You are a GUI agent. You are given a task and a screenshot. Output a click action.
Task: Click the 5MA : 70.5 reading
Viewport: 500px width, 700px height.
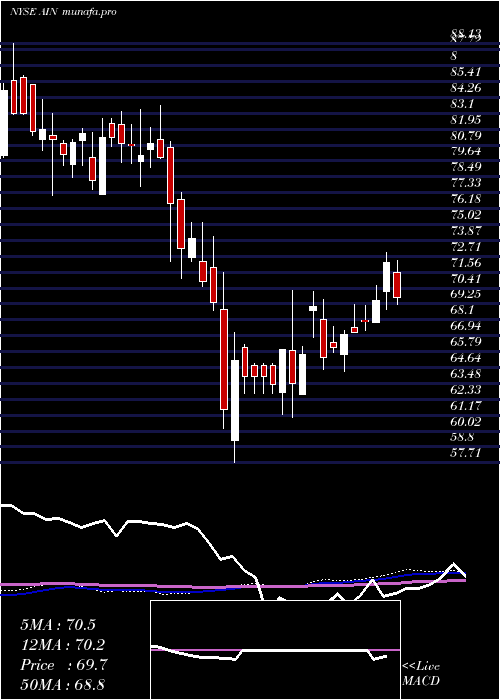[58, 625]
